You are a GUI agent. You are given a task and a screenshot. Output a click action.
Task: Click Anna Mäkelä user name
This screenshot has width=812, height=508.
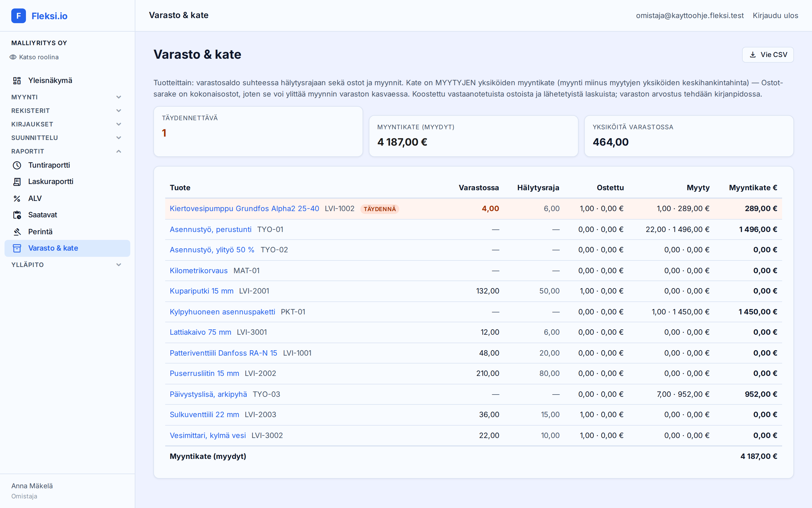32,486
